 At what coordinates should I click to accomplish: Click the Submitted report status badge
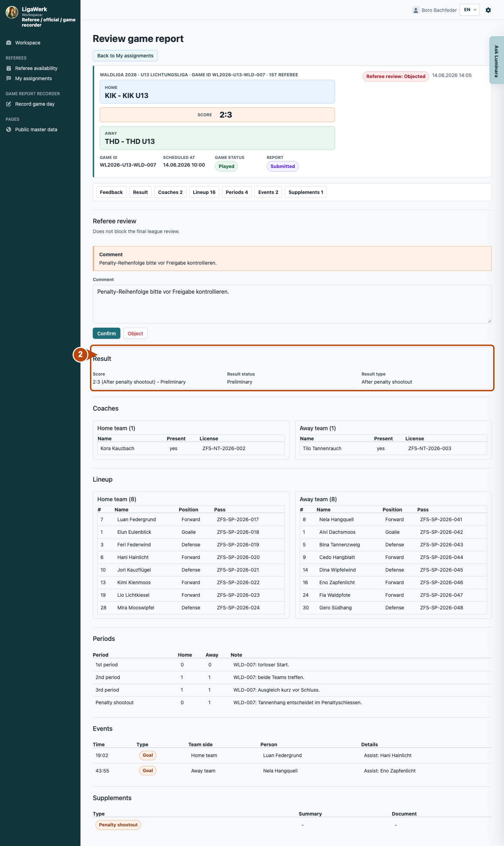pos(283,166)
